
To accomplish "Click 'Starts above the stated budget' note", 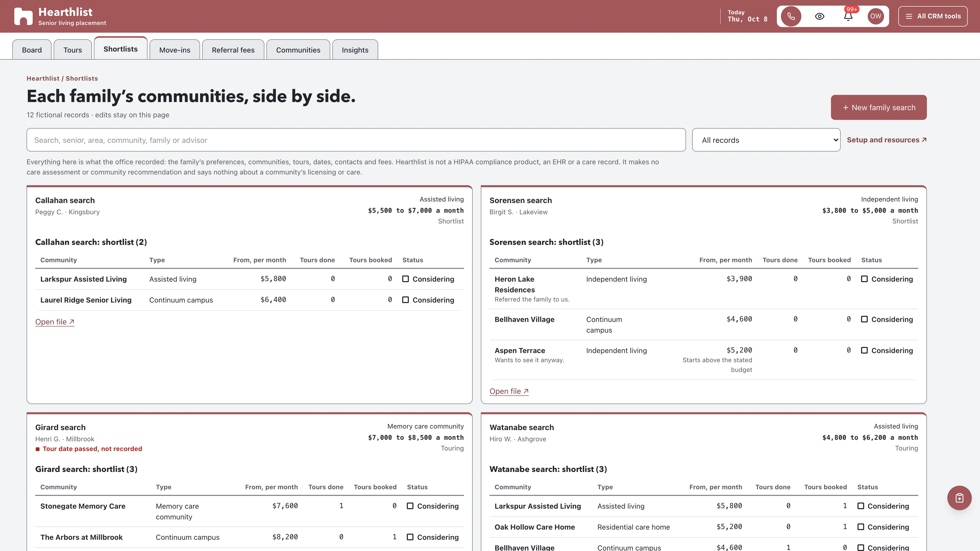I will tap(717, 365).
